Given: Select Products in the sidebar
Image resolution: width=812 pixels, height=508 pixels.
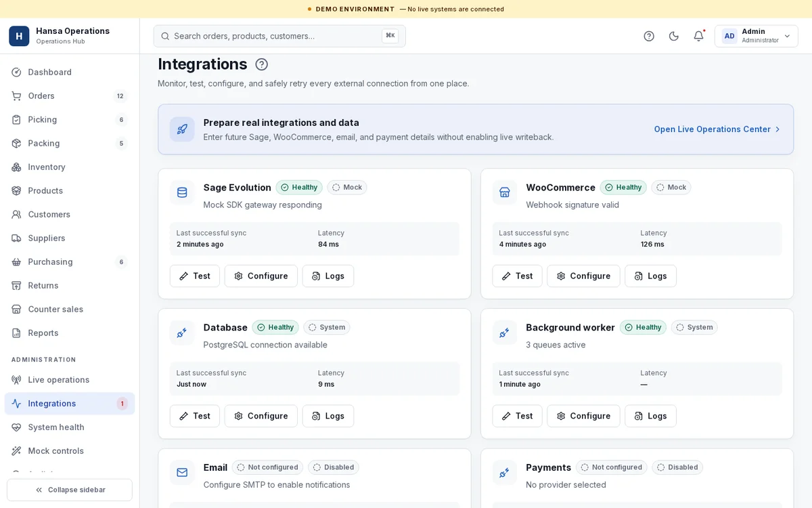Looking at the screenshot, I should (x=70, y=191).
